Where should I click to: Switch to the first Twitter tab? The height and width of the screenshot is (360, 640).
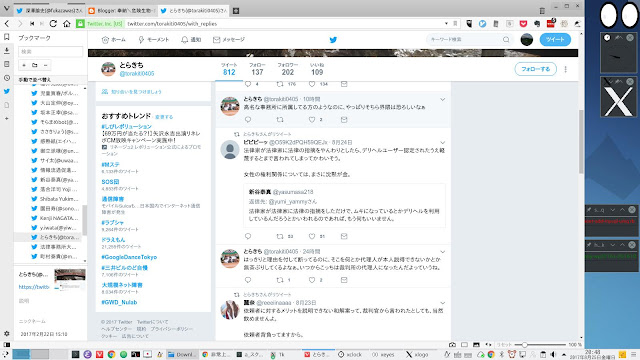click(49, 11)
